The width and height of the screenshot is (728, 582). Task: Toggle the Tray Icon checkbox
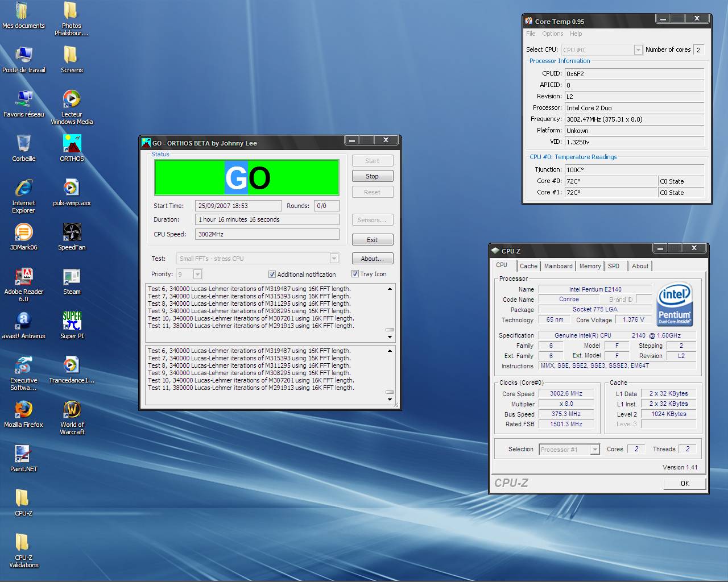click(x=355, y=274)
